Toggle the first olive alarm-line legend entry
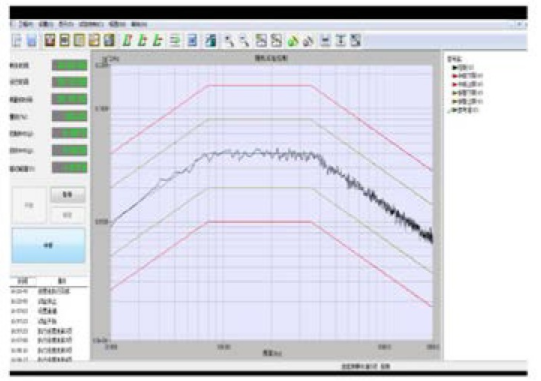541x381 pixels. click(467, 93)
